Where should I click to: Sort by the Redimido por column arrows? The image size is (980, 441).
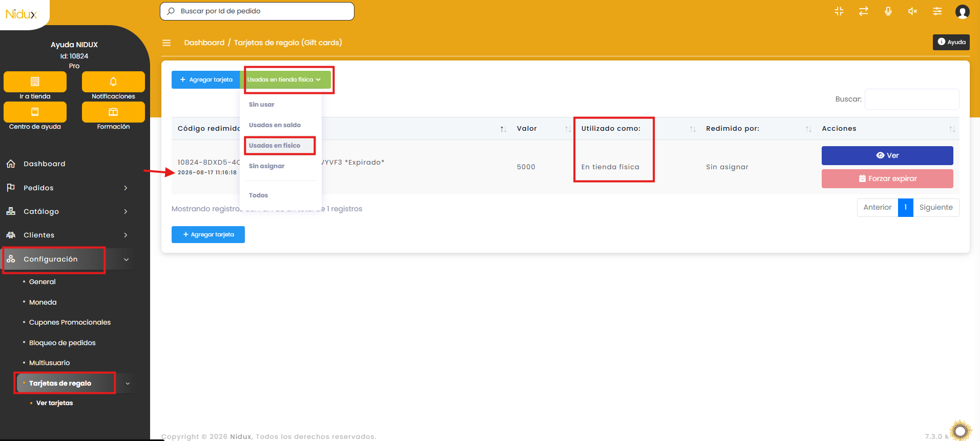click(x=808, y=129)
